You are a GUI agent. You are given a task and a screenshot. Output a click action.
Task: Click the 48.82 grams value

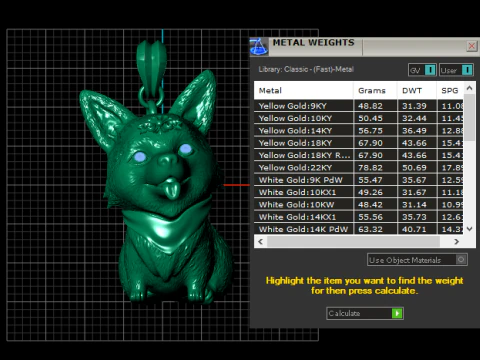(370, 106)
